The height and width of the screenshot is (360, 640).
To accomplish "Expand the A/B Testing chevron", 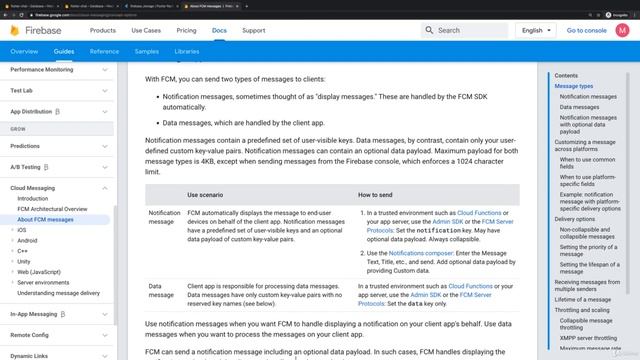I will click(105, 167).
